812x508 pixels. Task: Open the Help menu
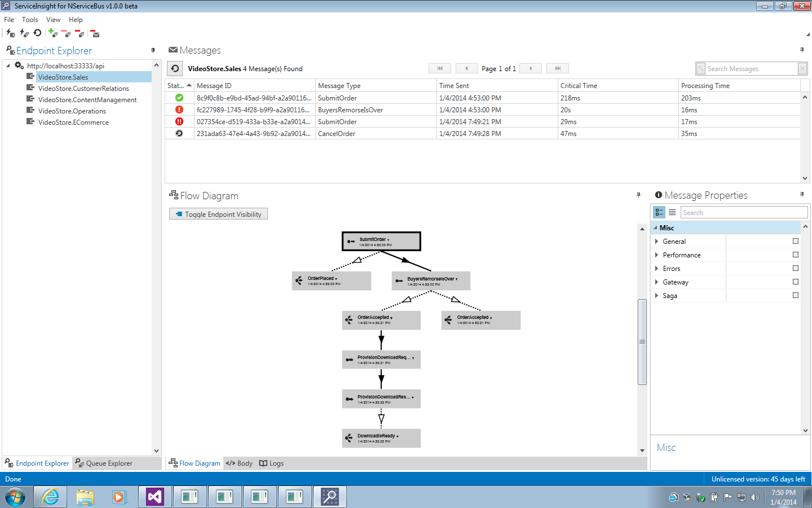pyautogui.click(x=76, y=19)
